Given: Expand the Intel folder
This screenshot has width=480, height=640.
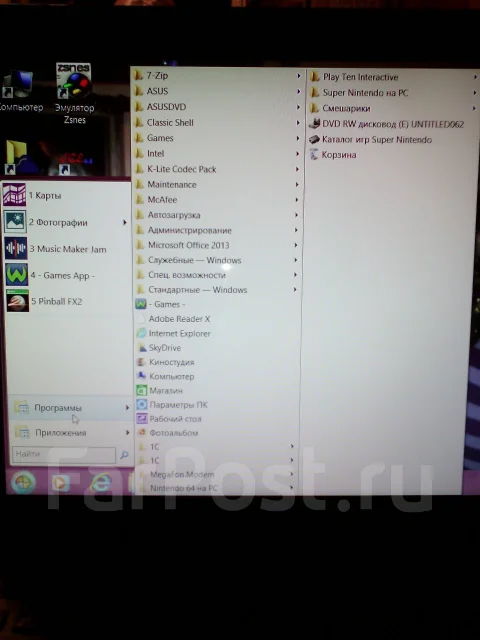Looking at the screenshot, I should [x=218, y=153].
